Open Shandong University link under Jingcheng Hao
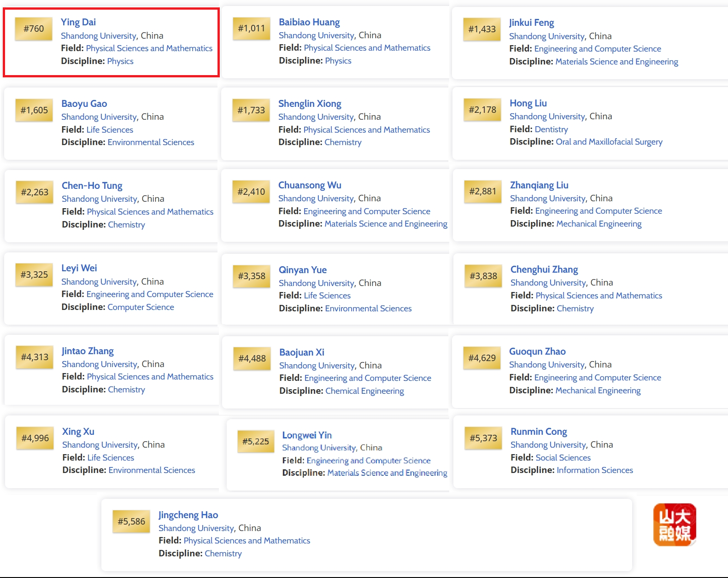 (x=196, y=528)
